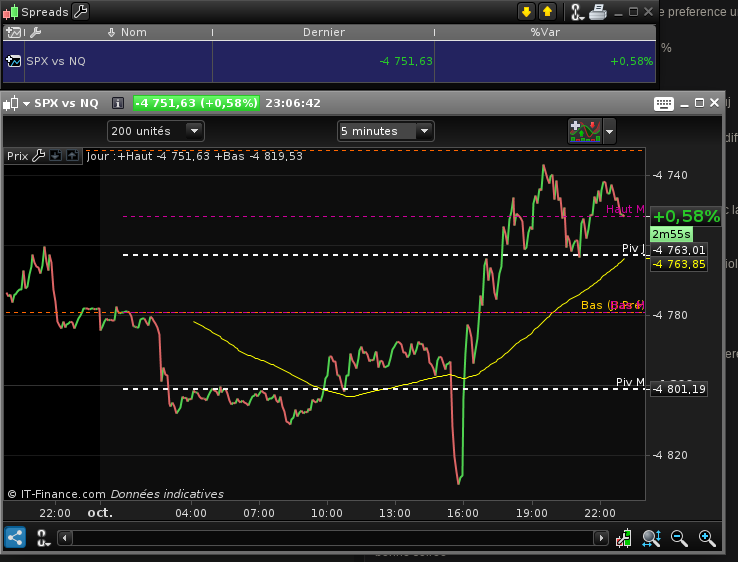Screen dimensions: 738x562
Task: Open the chart trading/order icon in bottom toolbar
Action: (x=624, y=538)
